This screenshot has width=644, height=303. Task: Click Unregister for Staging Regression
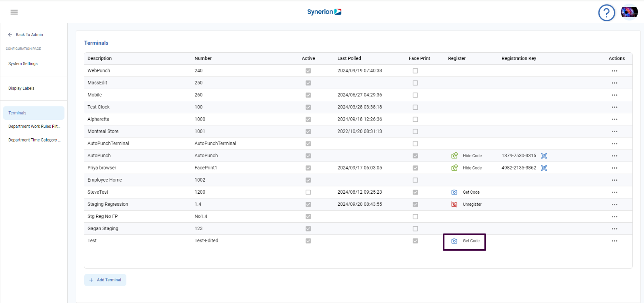click(x=472, y=204)
